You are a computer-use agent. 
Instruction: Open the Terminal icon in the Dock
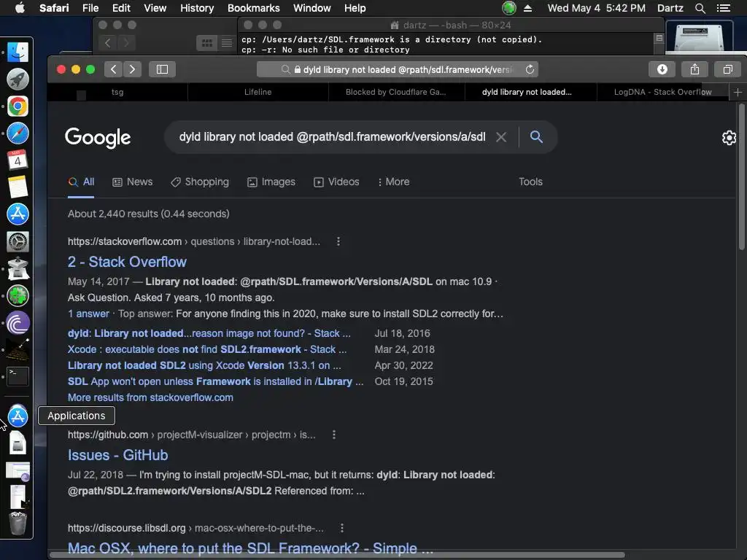(x=18, y=376)
